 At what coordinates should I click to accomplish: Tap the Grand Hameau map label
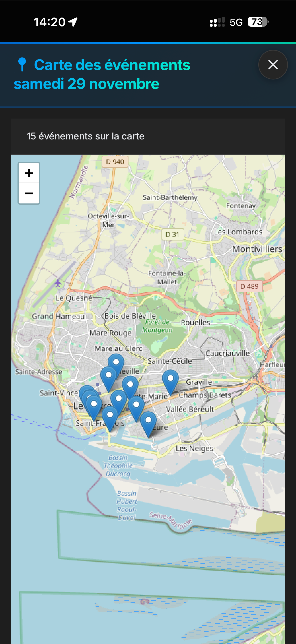point(58,316)
